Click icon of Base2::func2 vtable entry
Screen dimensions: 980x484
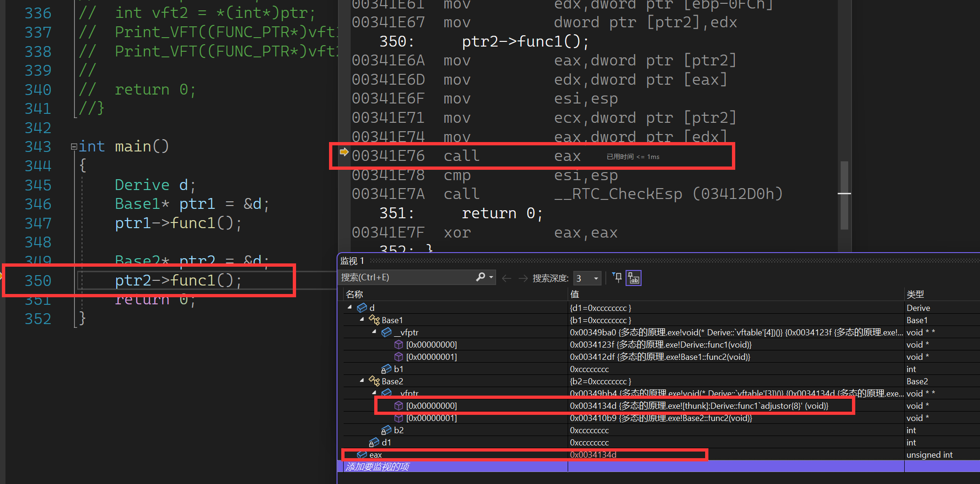(399, 418)
